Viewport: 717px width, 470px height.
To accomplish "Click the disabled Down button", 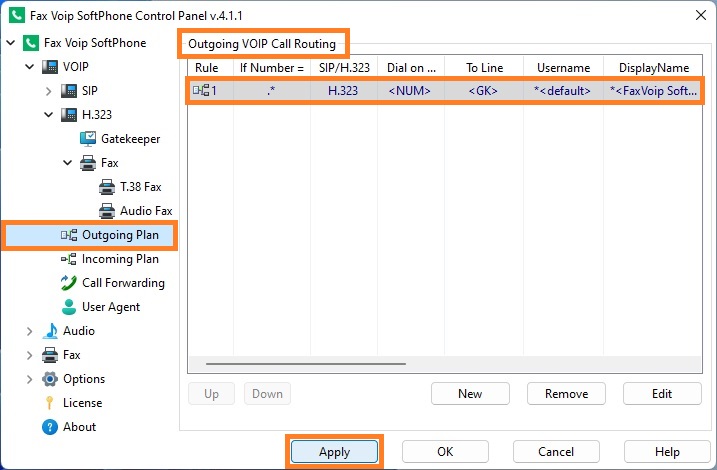I will (268, 394).
